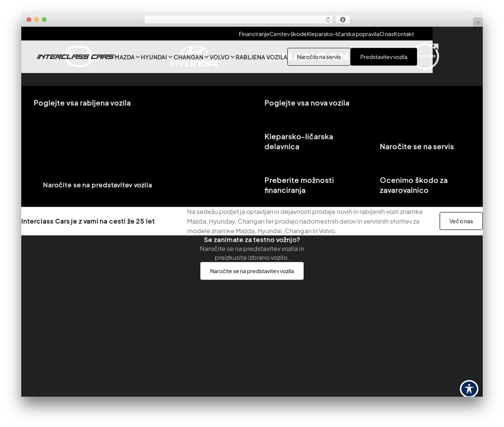Click 'Se zanimate za testno vožnjo?' heading
The width and height of the screenshot is (504, 427).
coord(252,239)
